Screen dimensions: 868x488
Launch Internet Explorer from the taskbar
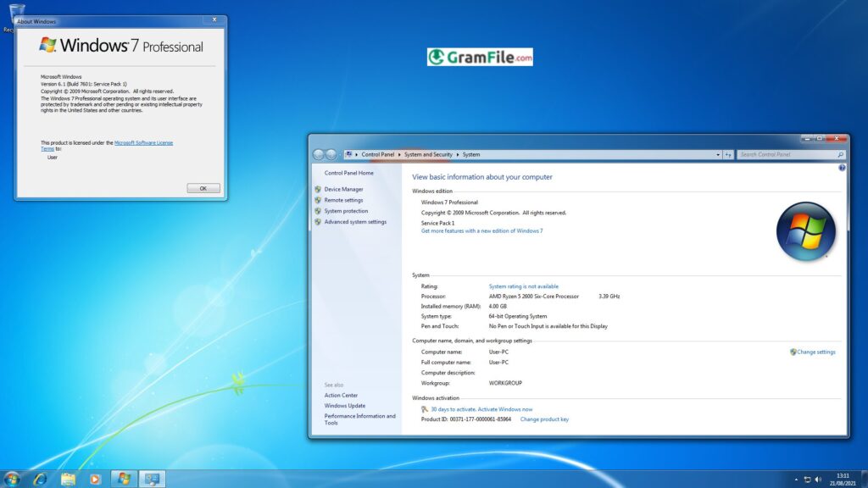coord(38,479)
